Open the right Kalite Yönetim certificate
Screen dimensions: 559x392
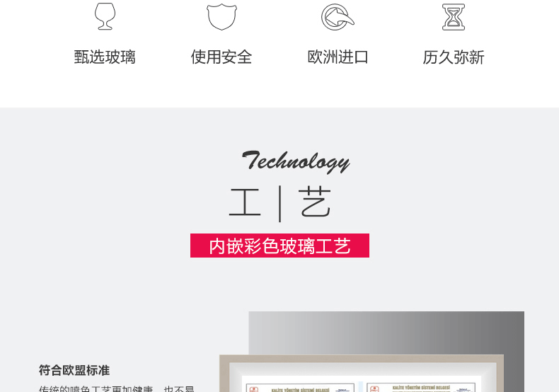(x=421, y=387)
